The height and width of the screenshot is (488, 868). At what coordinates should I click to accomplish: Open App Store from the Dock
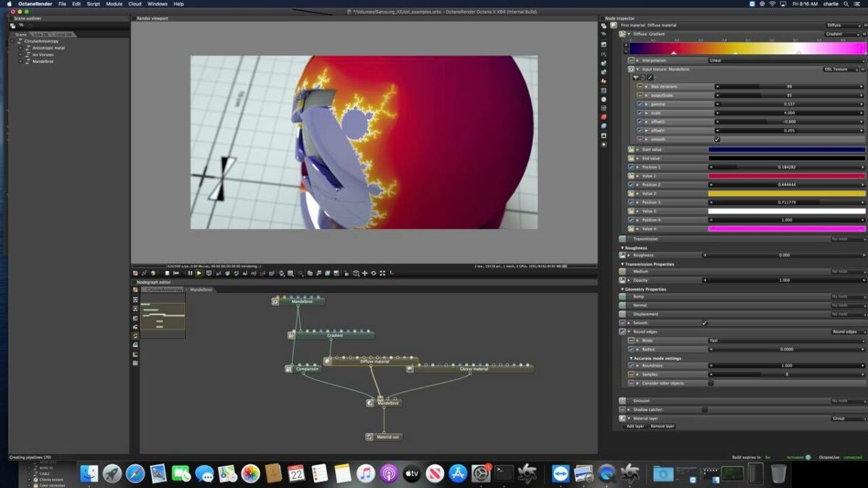pyautogui.click(x=458, y=474)
